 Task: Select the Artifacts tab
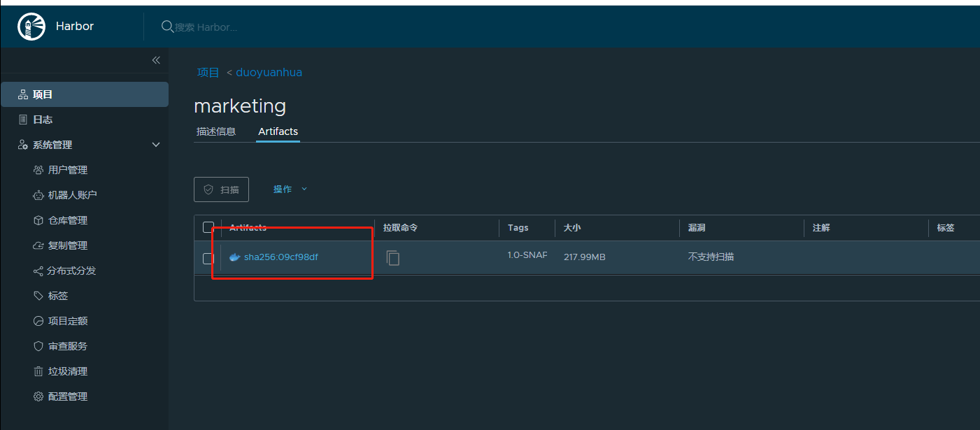[x=278, y=131]
